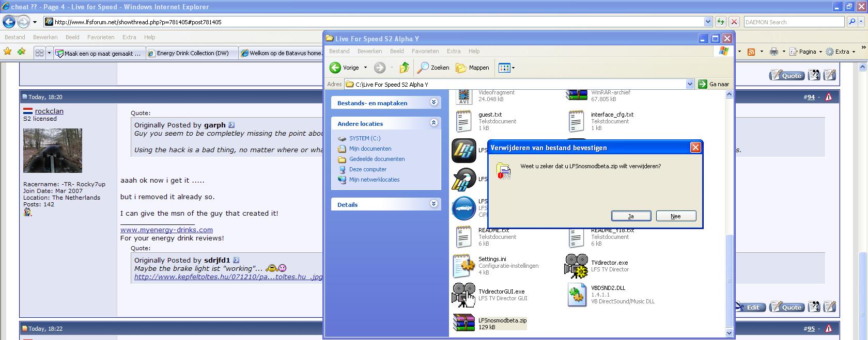Screen dimensions: 868x340
Task: Click Vorige back button in Explorer window
Action: click(x=344, y=68)
